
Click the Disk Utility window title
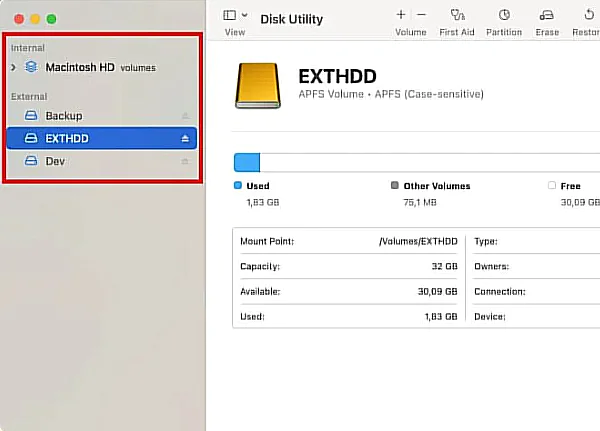(292, 19)
